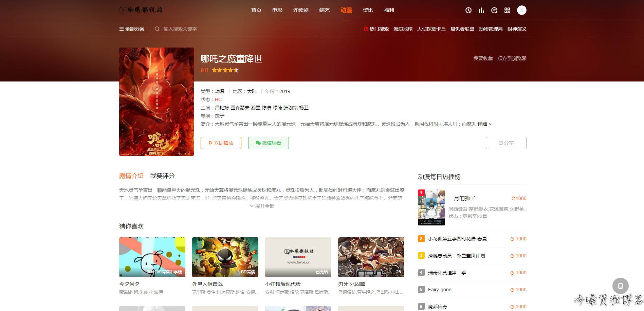Switch to 剧情介绍 tab
Viewport: 644px width, 311px height.
pos(131,176)
